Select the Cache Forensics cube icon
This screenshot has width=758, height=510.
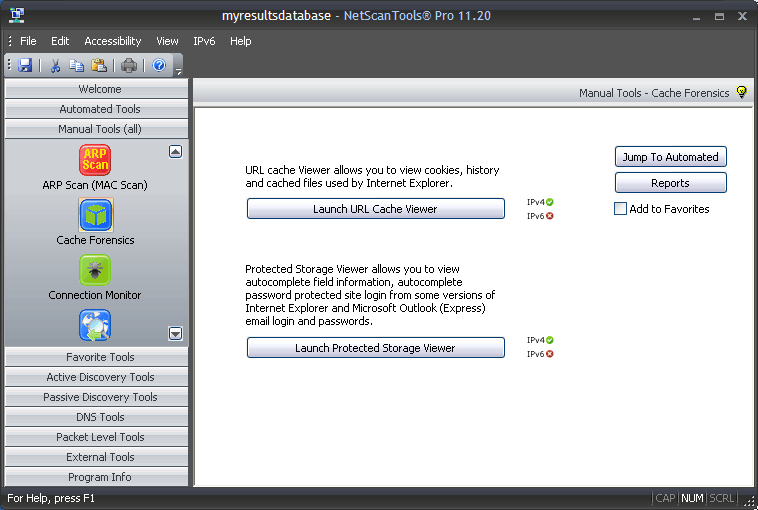click(x=95, y=215)
